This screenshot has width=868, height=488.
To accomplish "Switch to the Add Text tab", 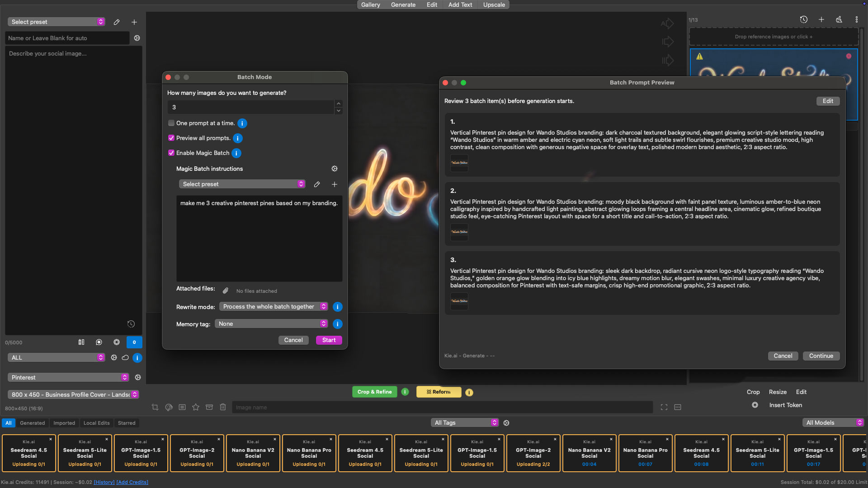I will (460, 5).
